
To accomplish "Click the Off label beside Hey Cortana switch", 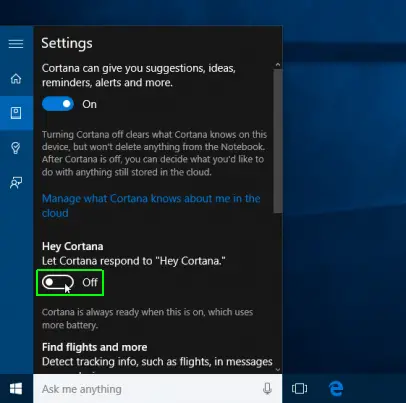I will pos(90,282).
